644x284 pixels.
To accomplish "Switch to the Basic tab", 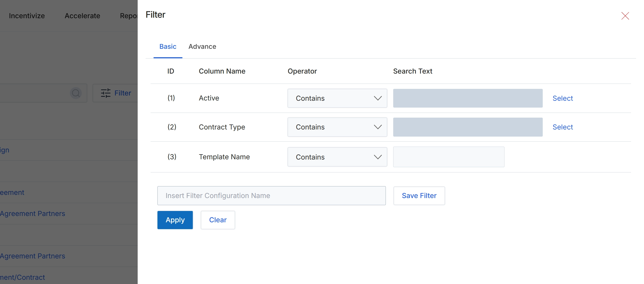I will pos(168,47).
